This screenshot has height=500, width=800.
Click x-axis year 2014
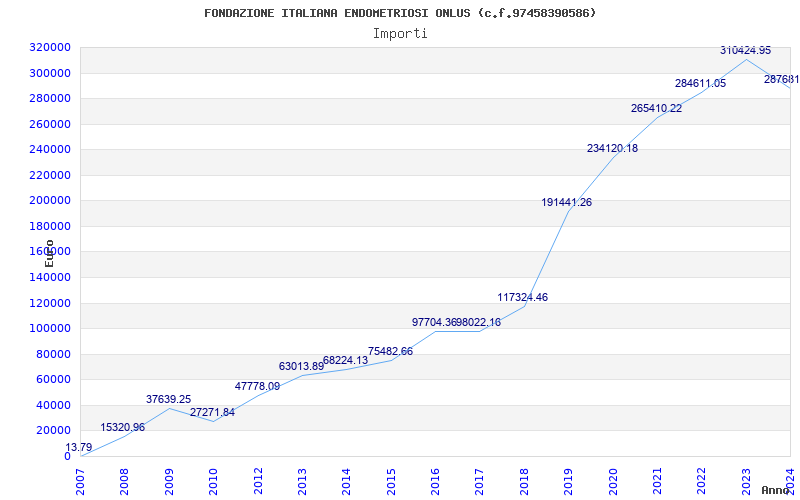pos(346,482)
